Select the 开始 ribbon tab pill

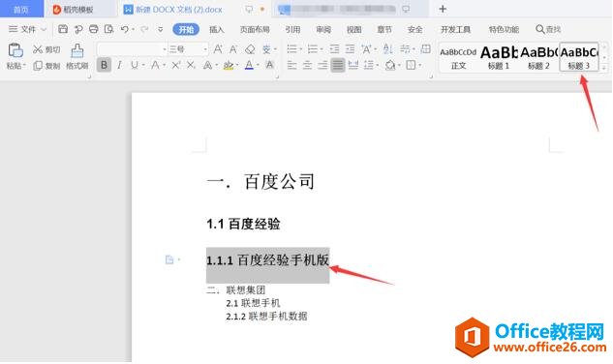pyautogui.click(x=186, y=29)
